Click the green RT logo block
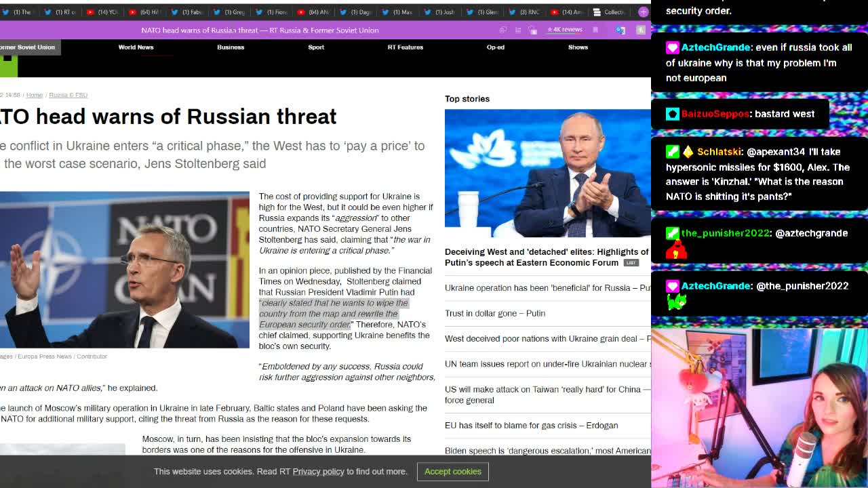 (x=8, y=66)
